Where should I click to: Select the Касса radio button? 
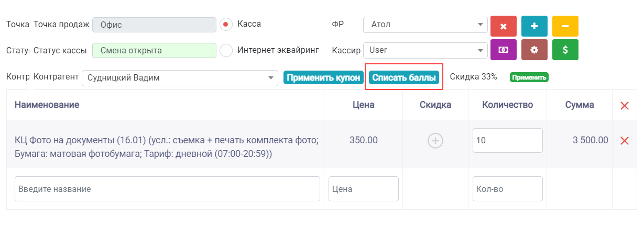click(226, 24)
